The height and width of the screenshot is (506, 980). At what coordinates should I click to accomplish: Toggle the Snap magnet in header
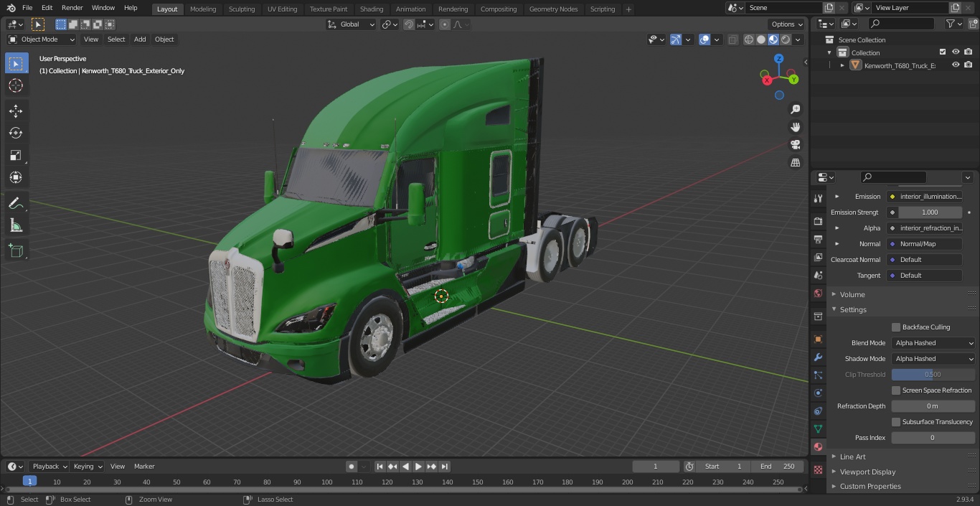click(408, 24)
